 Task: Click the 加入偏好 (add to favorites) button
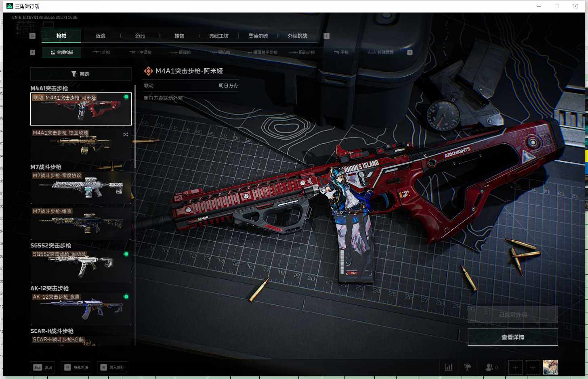tap(113, 367)
